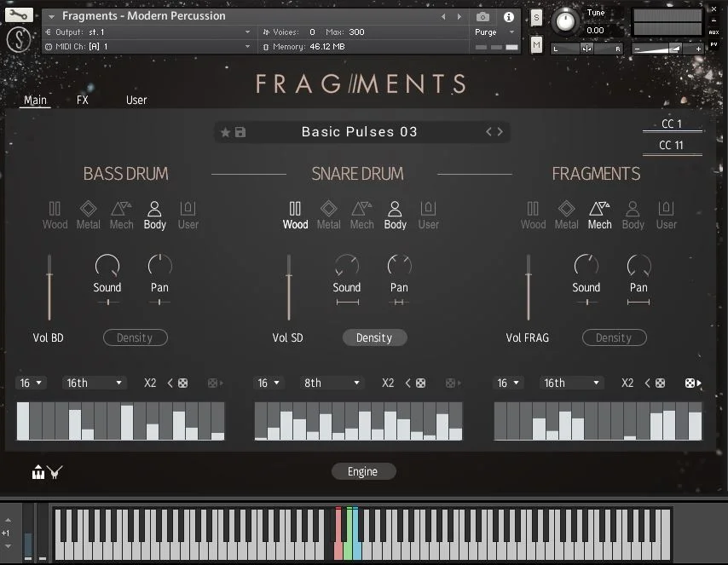The width and height of the screenshot is (728, 565).
Task: Click the camera snapshot icon
Action: click(482, 17)
